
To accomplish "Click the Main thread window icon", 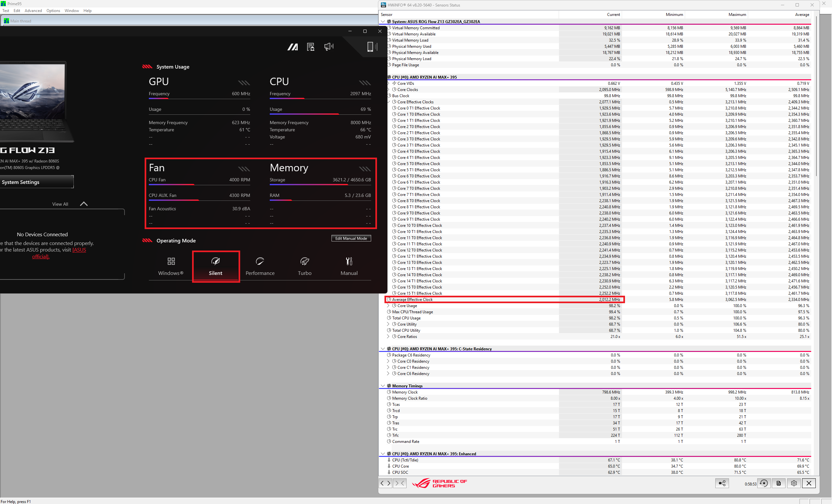I will click(x=6, y=21).
